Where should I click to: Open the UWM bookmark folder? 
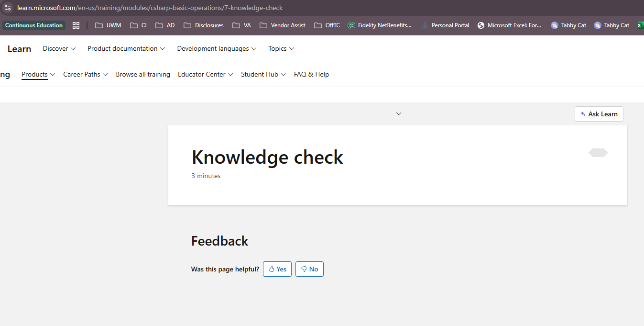(108, 25)
